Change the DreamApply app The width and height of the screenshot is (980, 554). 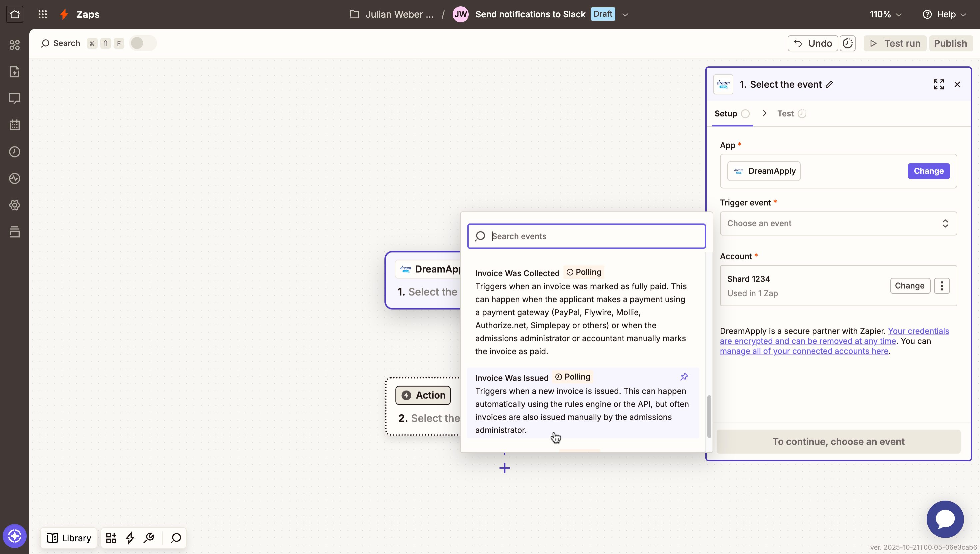928,171
